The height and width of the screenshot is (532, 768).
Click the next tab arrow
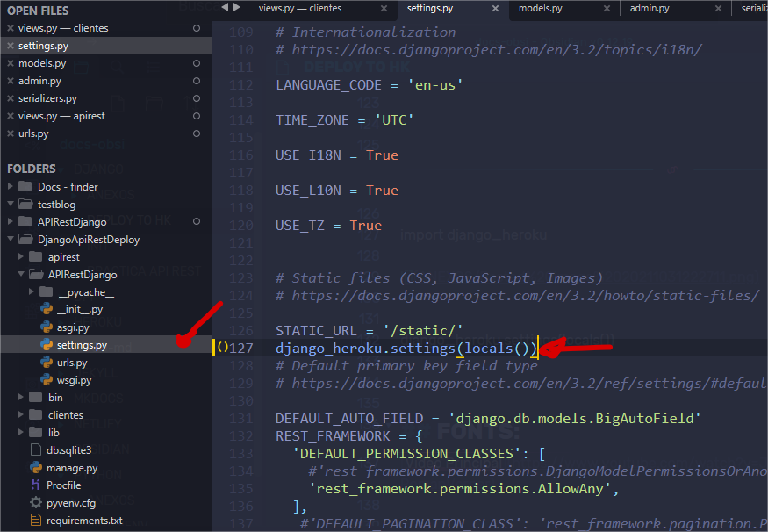pos(237,8)
